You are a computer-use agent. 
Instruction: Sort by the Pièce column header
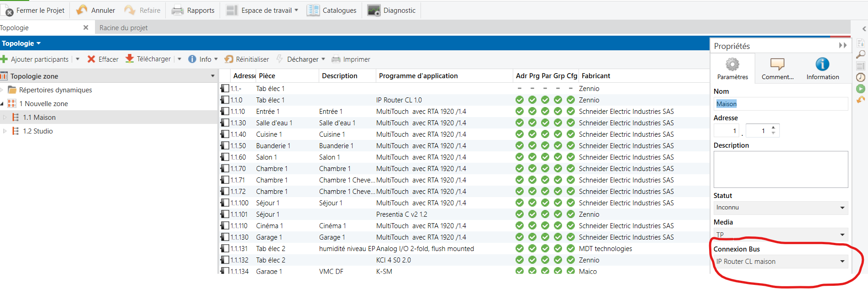click(x=267, y=76)
